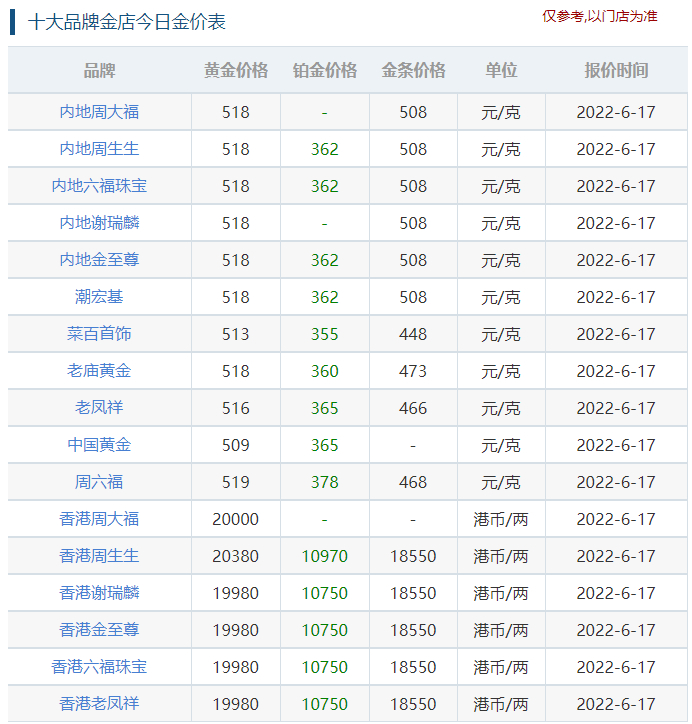The height and width of the screenshot is (724, 692).
Task: Click the 报价时间 column header
Action: [616, 71]
